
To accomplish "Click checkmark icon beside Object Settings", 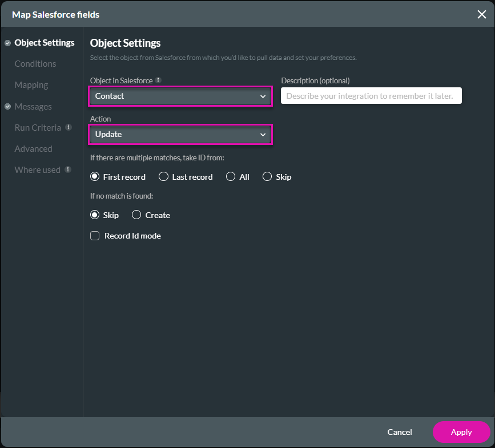I will 7,42.
